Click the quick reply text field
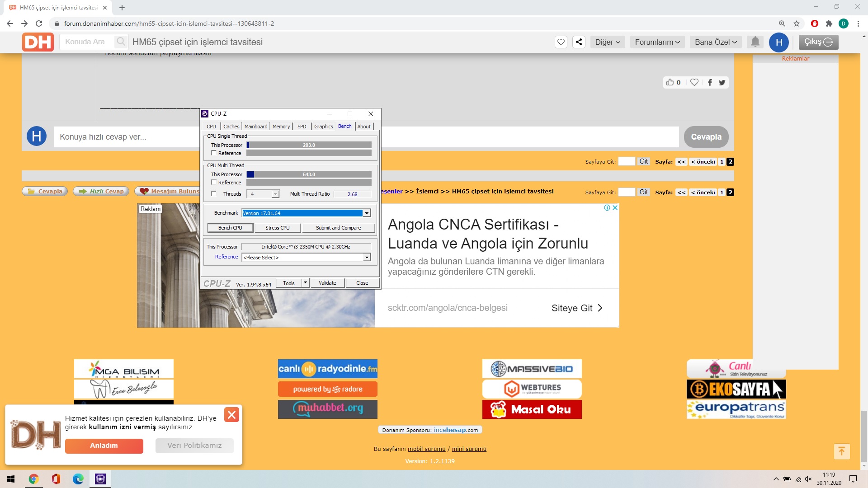The image size is (868, 488). click(x=366, y=137)
